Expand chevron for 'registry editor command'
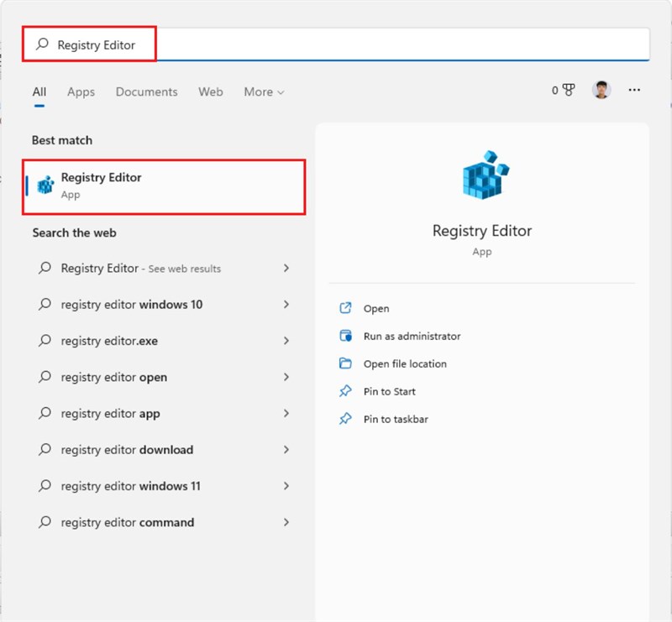This screenshot has width=672, height=622. (x=286, y=522)
